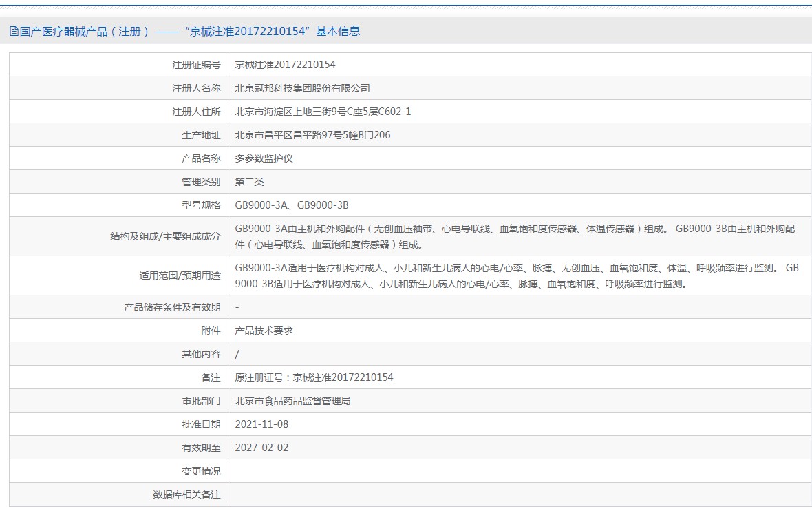The width and height of the screenshot is (812, 509).
Task: Select category value 第二类
Action: (249, 182)
